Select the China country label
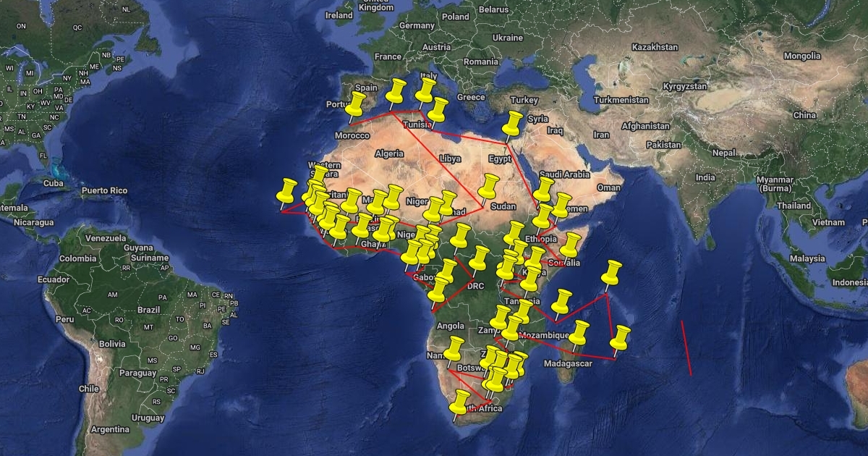 point(804,115)
